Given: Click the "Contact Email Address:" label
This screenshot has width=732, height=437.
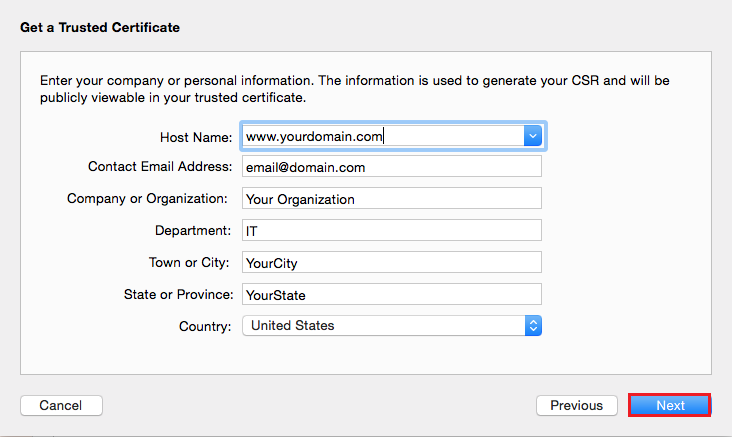Looking at the screenshot, I should 160,167.
